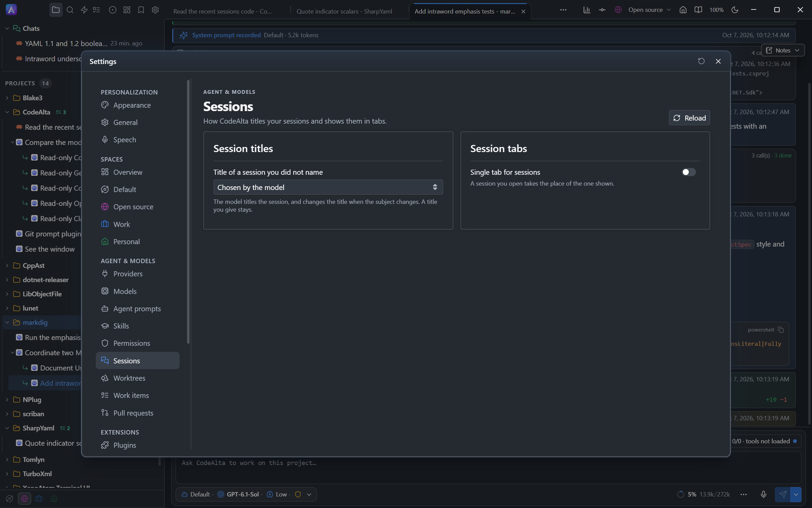The height and width of the screenshot is (508, 812).
Task: Click the folder explorer icon in top toolbar
Action: tap(56, 10)
